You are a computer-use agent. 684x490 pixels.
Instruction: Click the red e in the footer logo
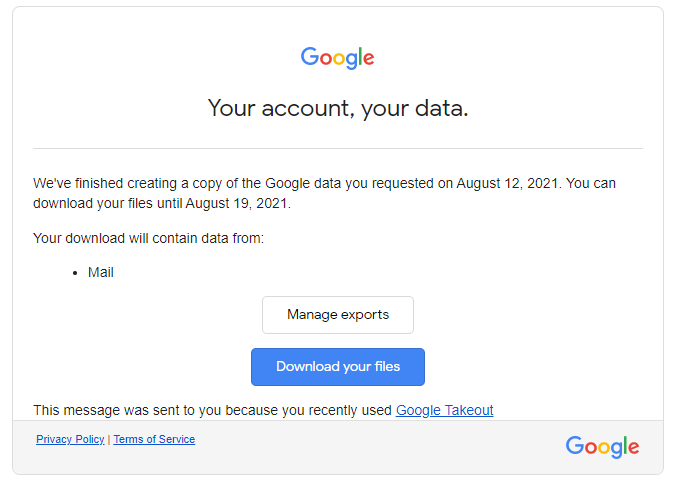[633, 447]
